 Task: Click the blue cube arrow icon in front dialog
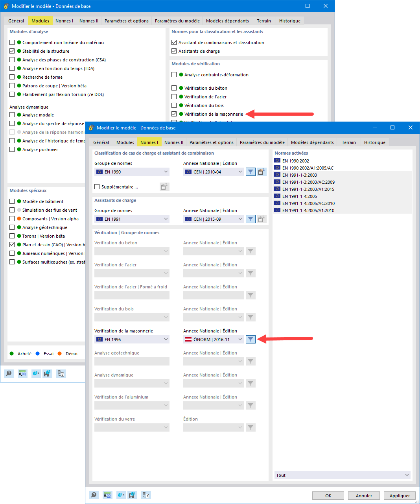(121, 495)
